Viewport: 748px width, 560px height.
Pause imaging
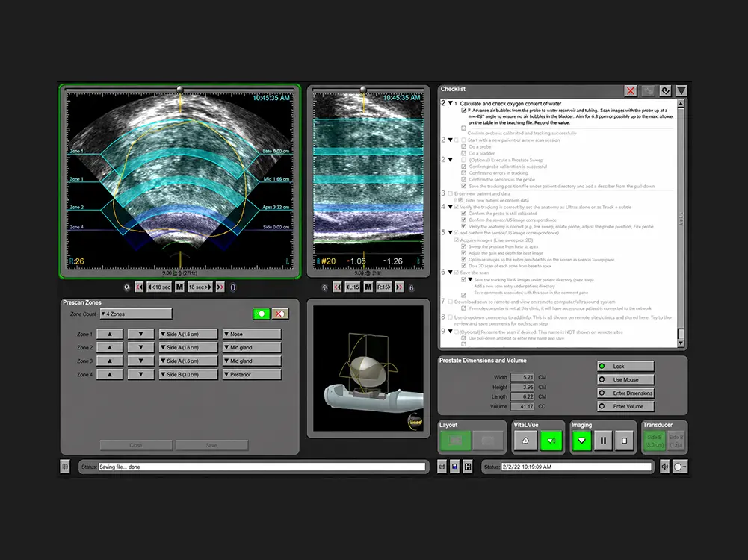[x=603, y=441]
